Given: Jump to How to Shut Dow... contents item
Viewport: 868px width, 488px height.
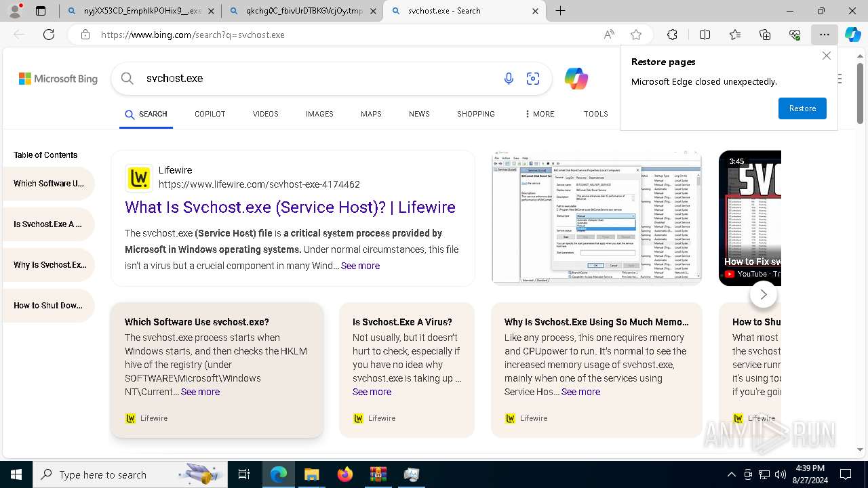Looking at the screenshot, I should point(49,306).
